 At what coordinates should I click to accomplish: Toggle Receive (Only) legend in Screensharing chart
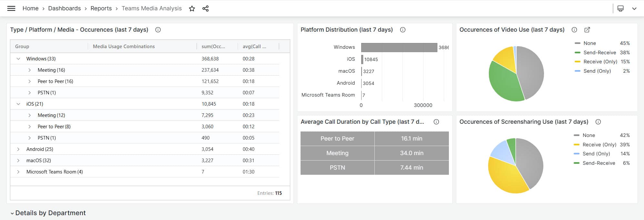click(x=599, y=145)
